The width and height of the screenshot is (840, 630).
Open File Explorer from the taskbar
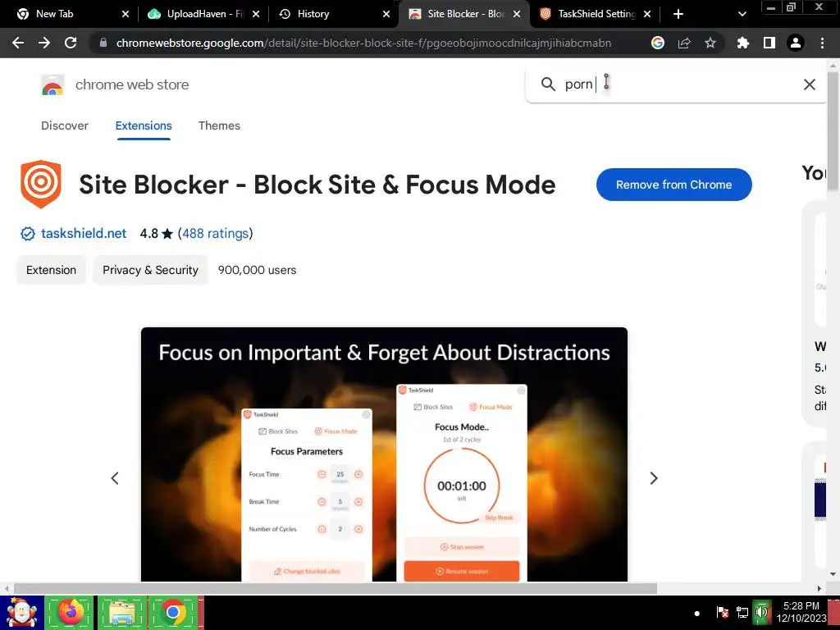[x=121, y=613]
